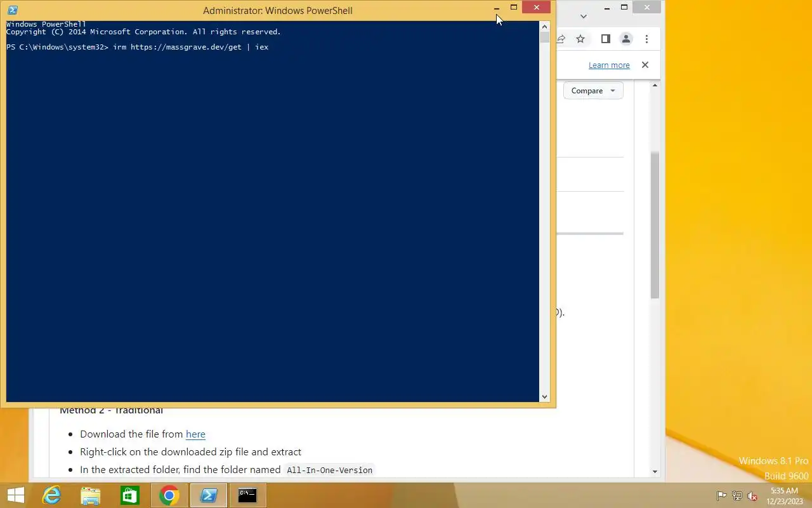Close the PowerShell window

click(537, 8)
